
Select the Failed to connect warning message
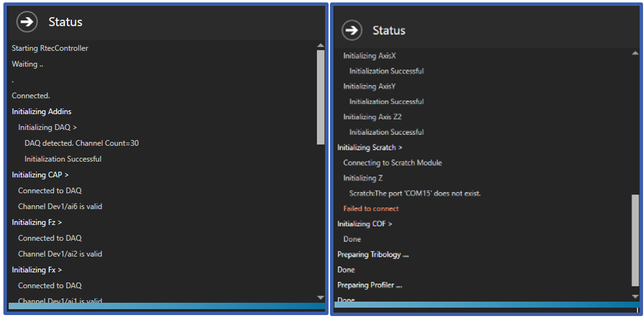click(371, 208)
